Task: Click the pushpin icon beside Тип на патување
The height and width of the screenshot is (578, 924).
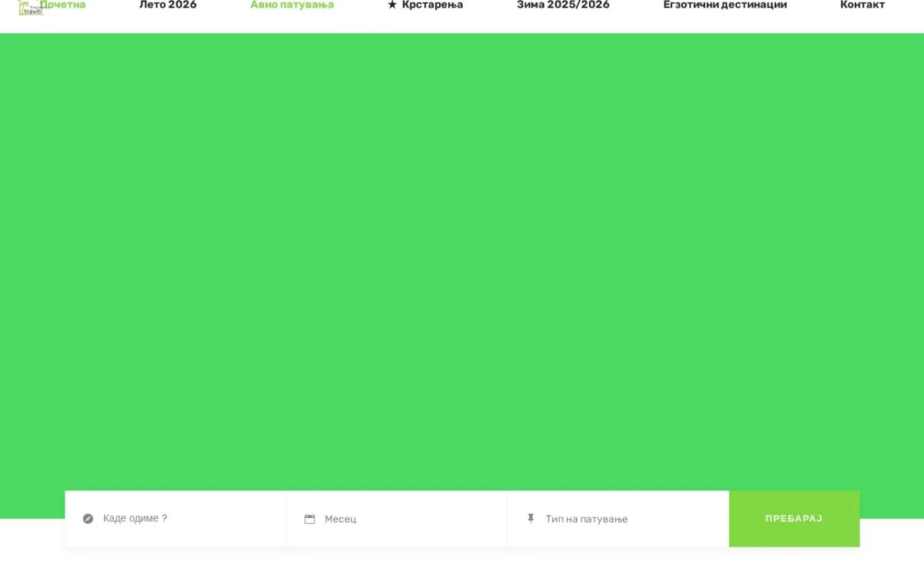Action: (x=531, y=519)
